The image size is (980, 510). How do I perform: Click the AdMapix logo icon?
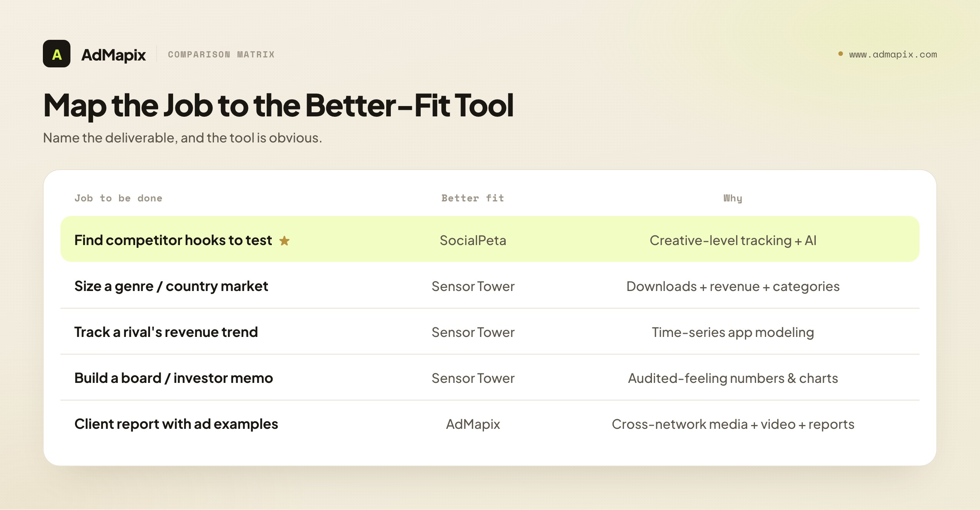pos(57,54)
